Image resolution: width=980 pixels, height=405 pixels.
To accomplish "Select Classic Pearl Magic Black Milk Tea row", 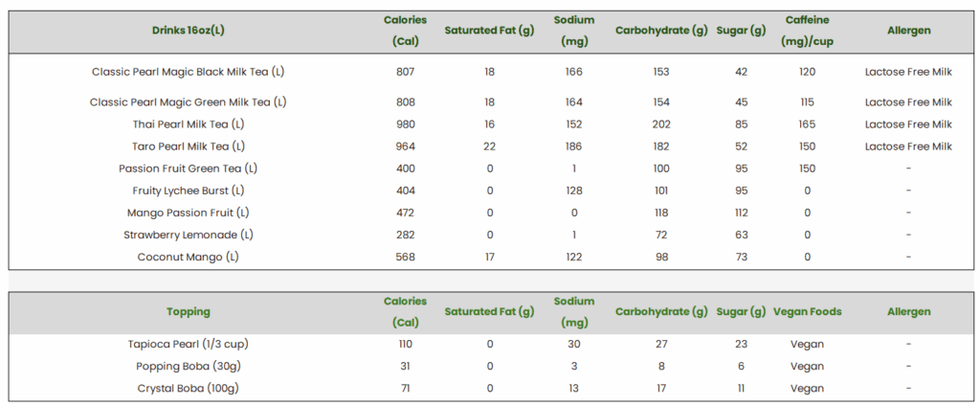I will [491, 72].
